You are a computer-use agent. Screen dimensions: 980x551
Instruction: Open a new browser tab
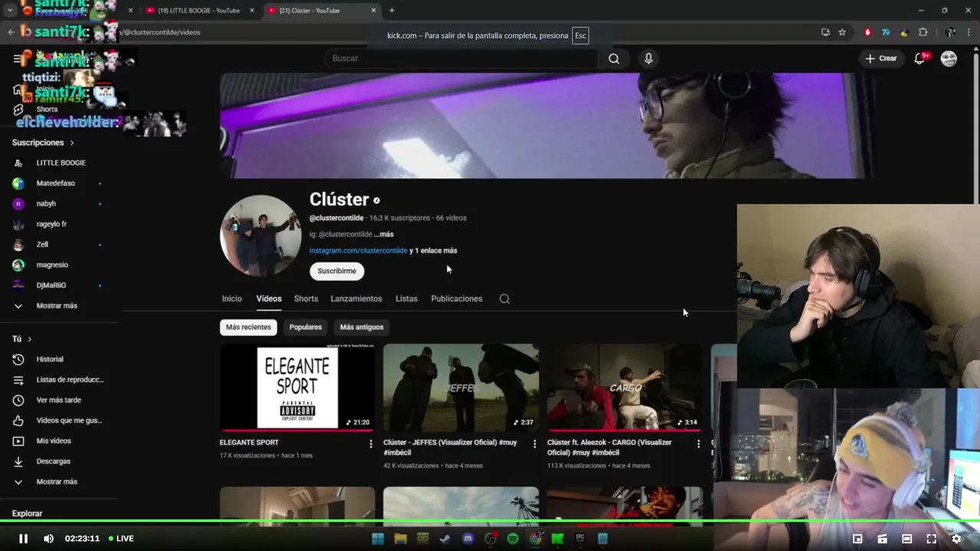pyautogui.click(x=392, y=11)
